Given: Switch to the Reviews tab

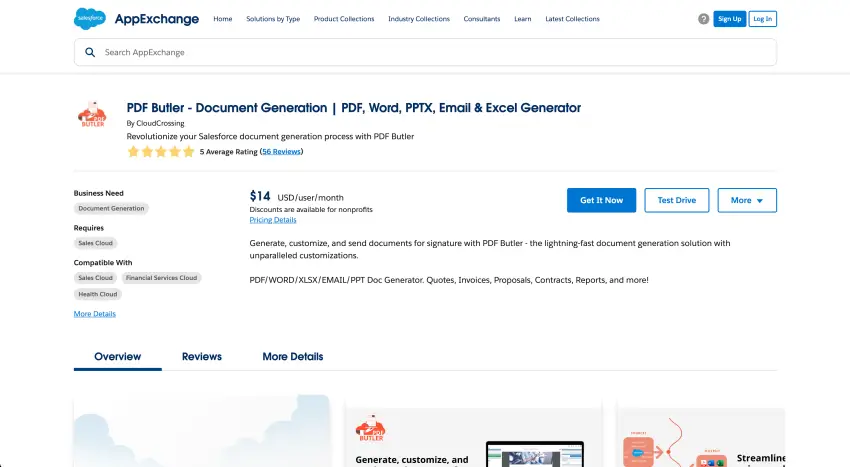Looking at the screenshot, I should 202,356.
